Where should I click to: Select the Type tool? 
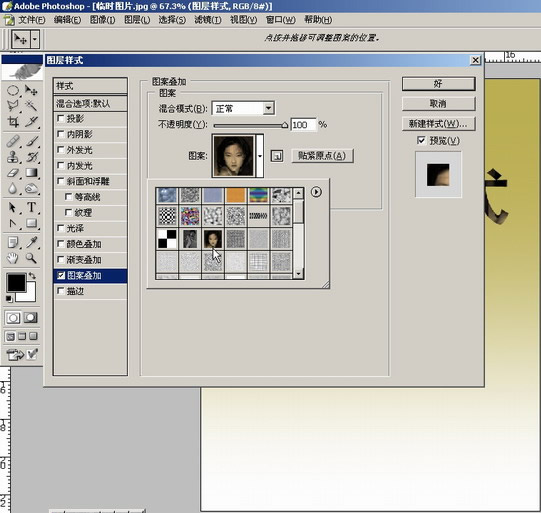pyautogui.click(x=31, y=208)
